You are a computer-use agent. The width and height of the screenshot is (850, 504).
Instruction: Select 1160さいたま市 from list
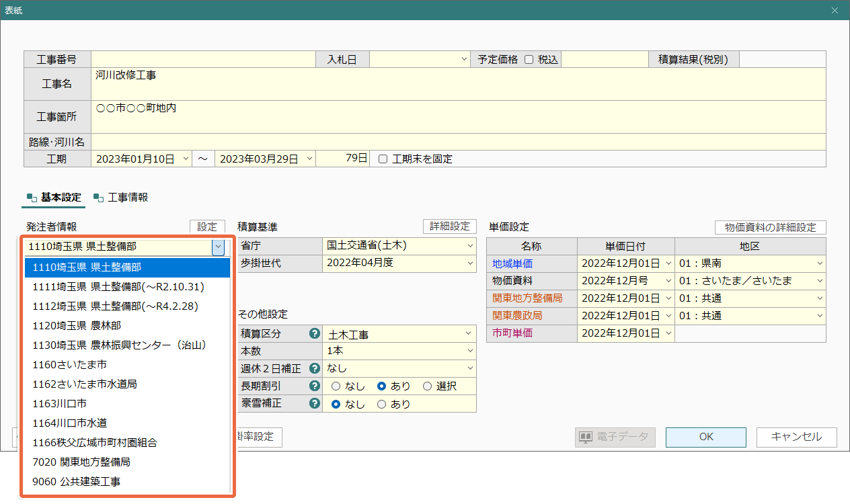pyautogui.click(x=127, y=365)
